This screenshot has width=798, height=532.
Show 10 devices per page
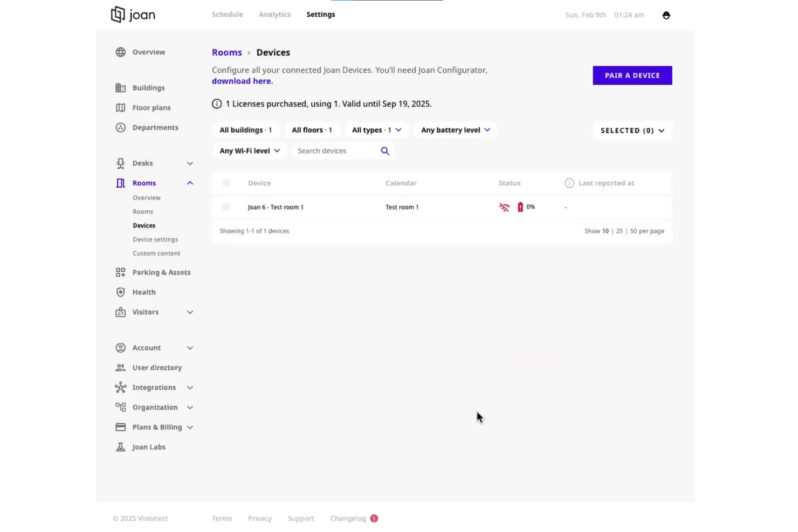pos(606,231)
